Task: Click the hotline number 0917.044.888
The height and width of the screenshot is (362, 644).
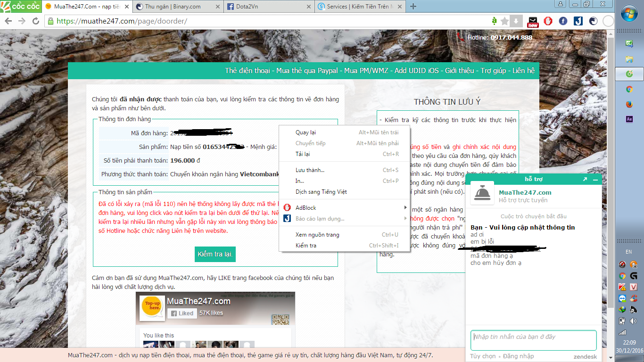Action: click(x=512, y=38)
